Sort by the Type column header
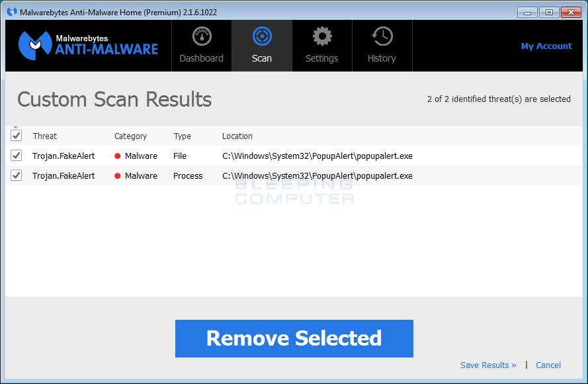588x384 pixels. (183, 136)
